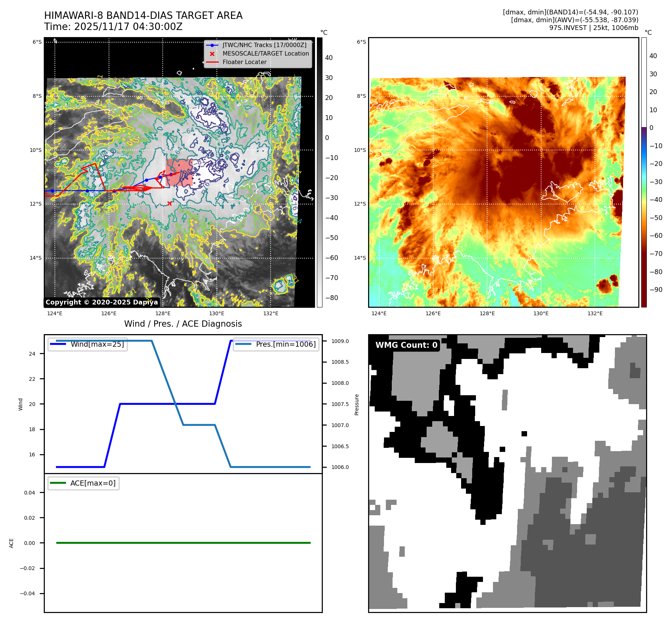This screenshot has height=626, width=672.
Task: Click the Pres. line sample in legend
Action: (243, 344)
